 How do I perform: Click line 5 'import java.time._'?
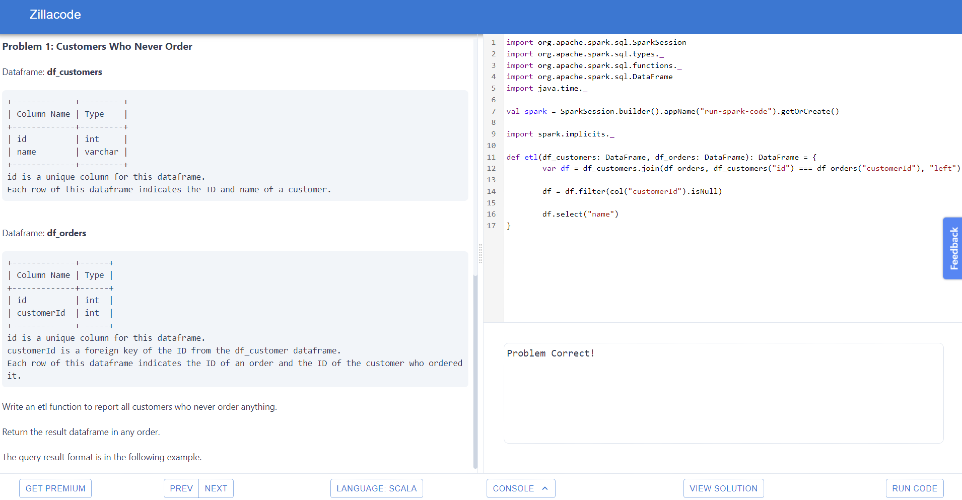pyautogui.click(x=546, y=88)
